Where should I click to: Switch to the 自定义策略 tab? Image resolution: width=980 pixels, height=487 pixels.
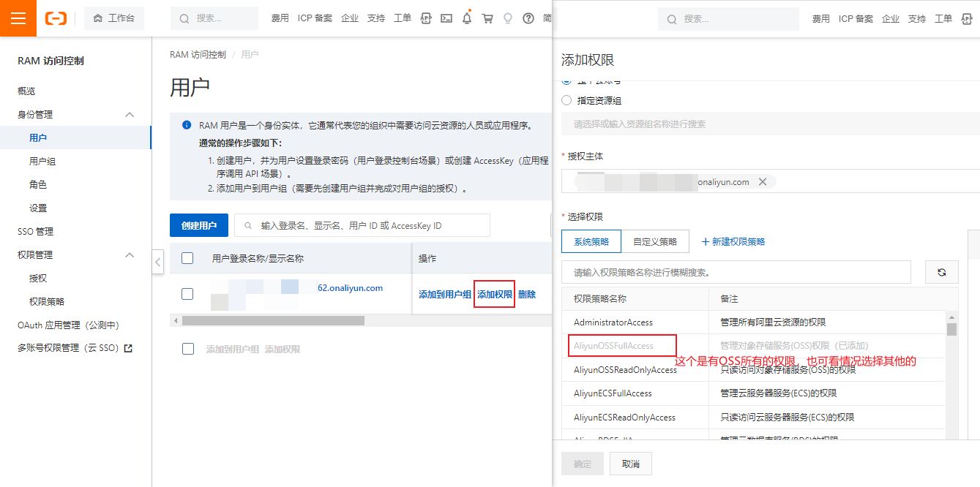(655, 241)
